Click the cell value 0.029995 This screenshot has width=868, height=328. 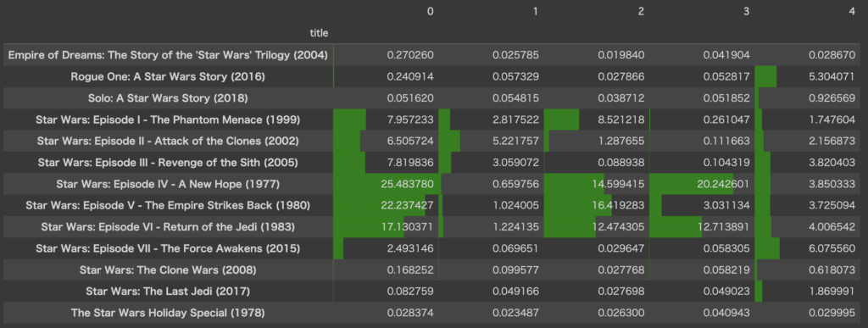click(832, 313)
